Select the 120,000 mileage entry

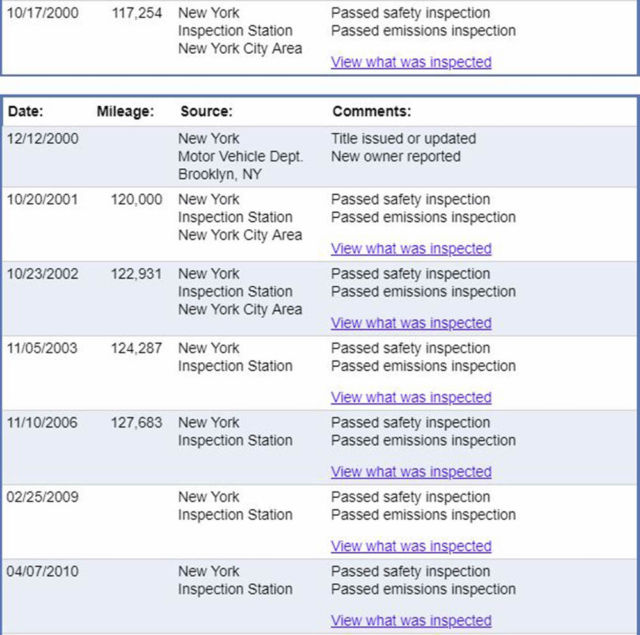pyautogui.click(x=136, y=200)
